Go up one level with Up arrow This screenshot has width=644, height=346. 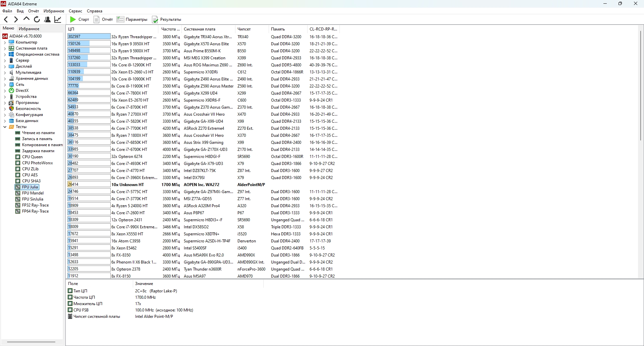tap(26, 19)
